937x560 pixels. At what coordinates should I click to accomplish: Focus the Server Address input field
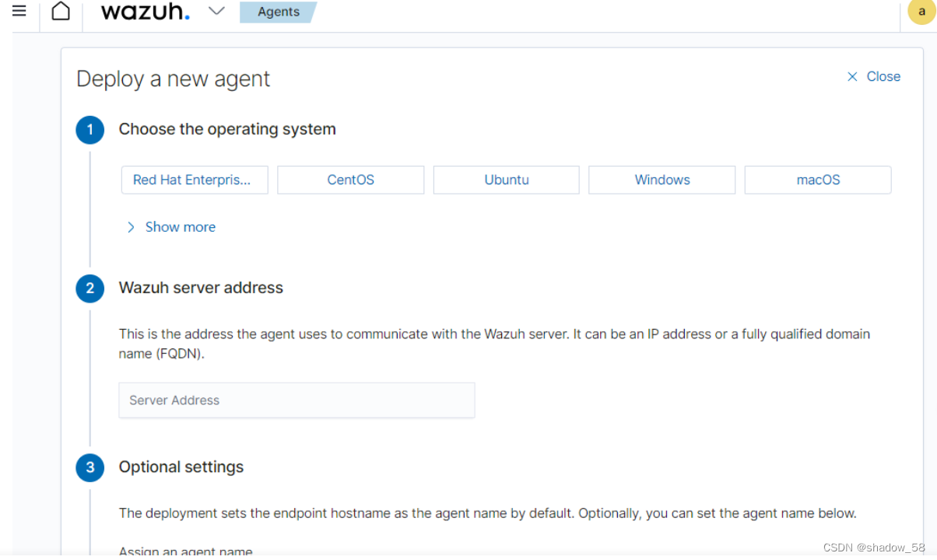coord(297,400)
